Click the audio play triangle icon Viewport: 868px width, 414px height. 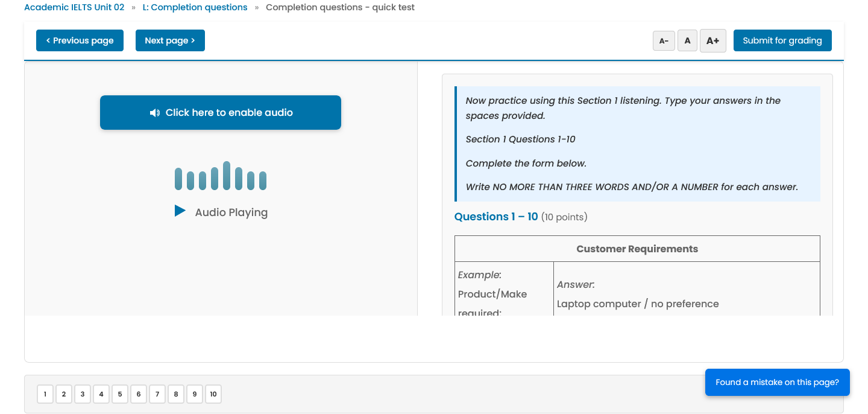180,211
